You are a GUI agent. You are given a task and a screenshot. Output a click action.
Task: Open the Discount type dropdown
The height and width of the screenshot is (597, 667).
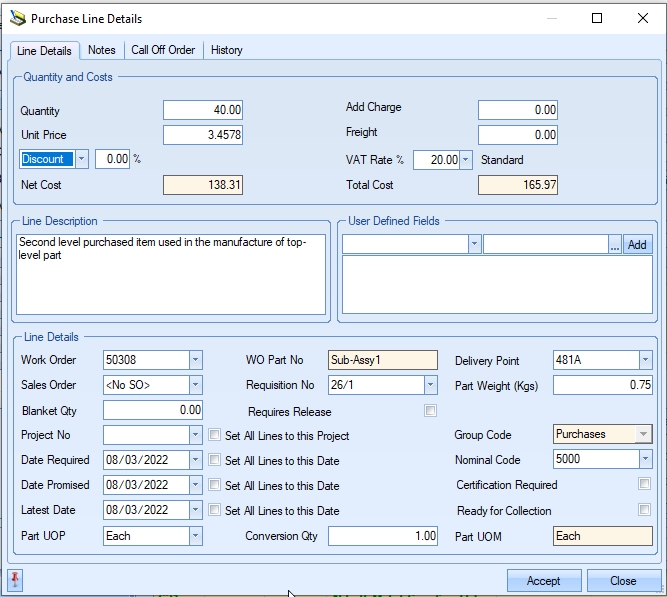[x=82, y=159]
